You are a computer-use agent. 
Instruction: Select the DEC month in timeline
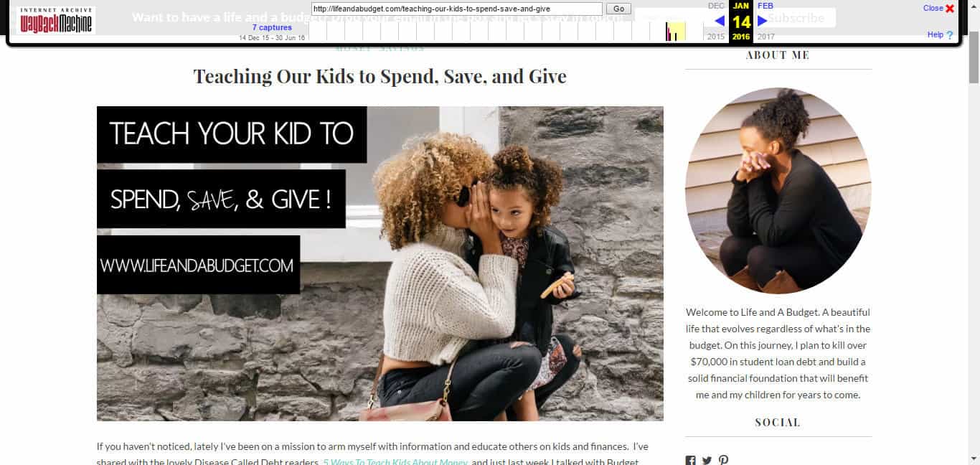click(716, 6)
